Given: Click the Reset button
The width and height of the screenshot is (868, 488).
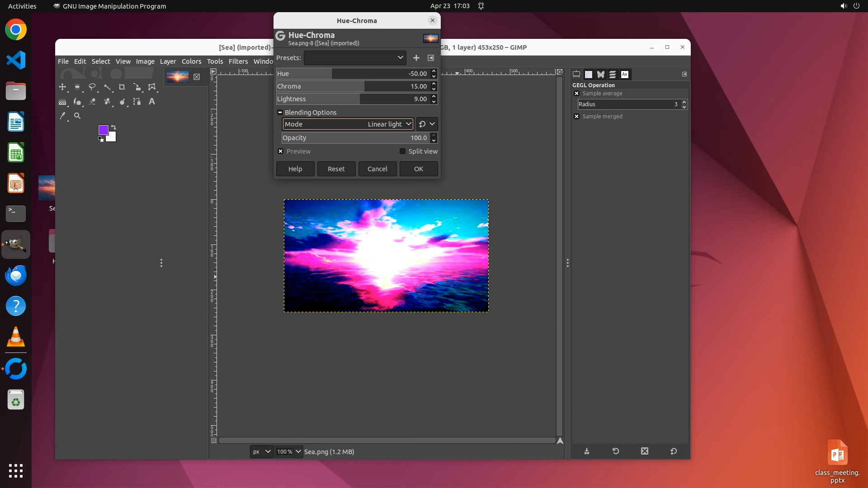Looking at the screenshot, I should click(336, 169).
